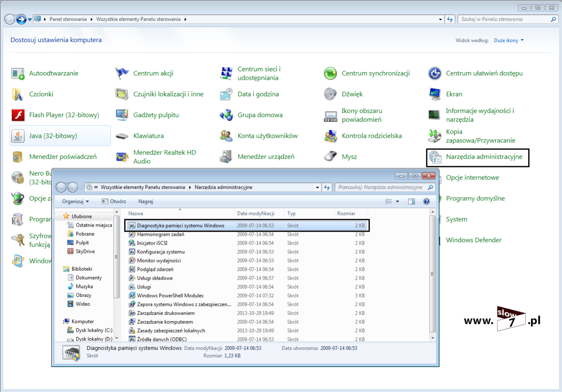This screenshot has width=562, height=392.
Task: Click Nagraj in the explorer toolbar
Action: pos(146,201)
